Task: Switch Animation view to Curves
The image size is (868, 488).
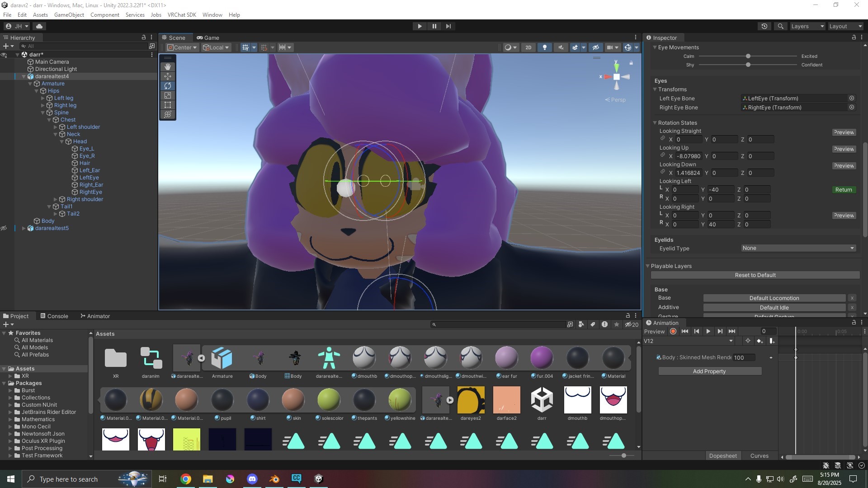Action: pos(759,456)
